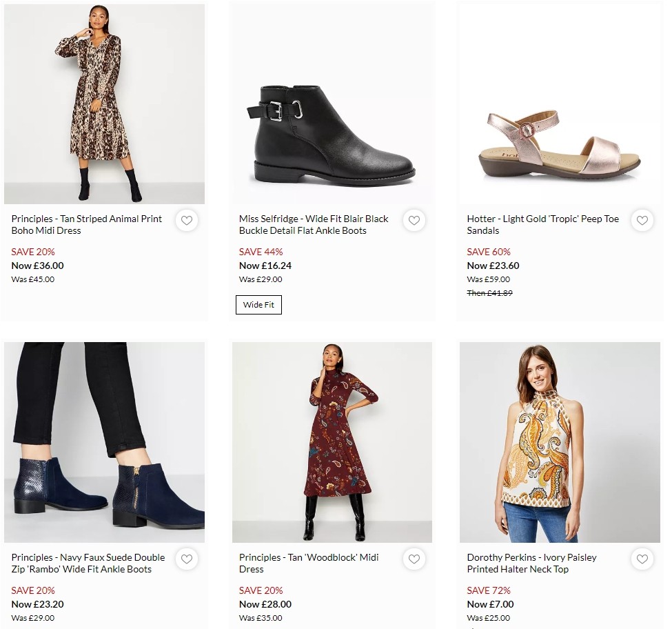This screenshot has height=629, width=672.
Task: Open the Blair Black Buckle Flat Ankle Boots page
Action: coord(313,224)
